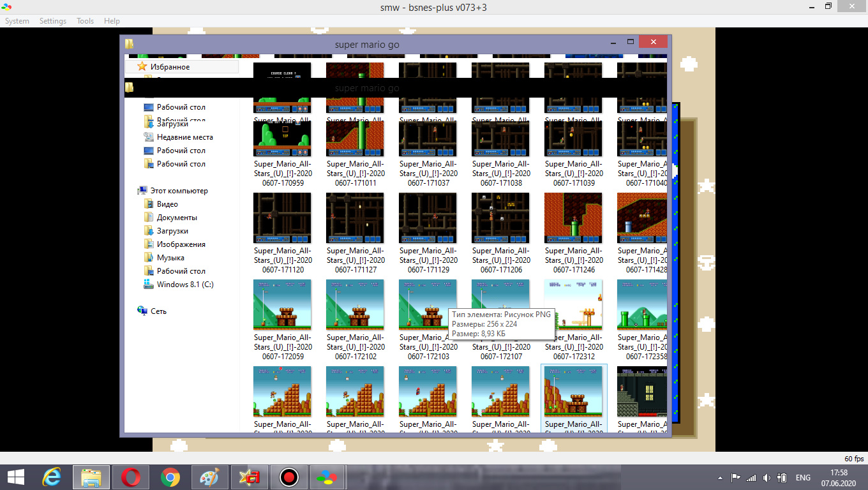868x490 pixels.
Task: Select the thumbnail of screenshot 0607-172103
Action: (x=428, y=305)
